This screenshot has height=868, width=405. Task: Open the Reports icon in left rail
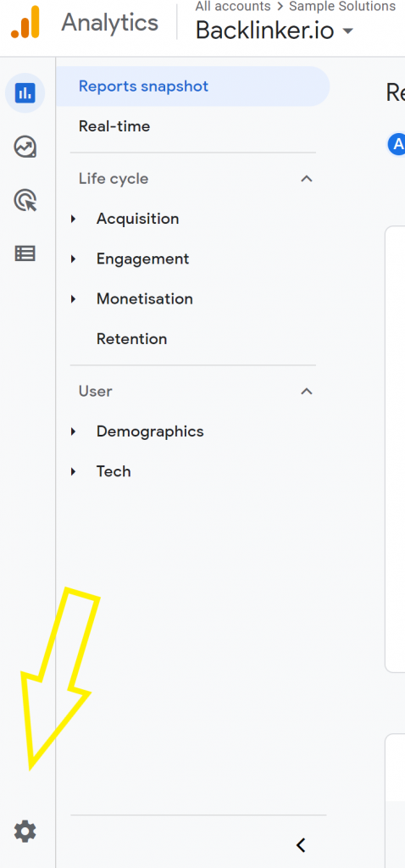25,92
